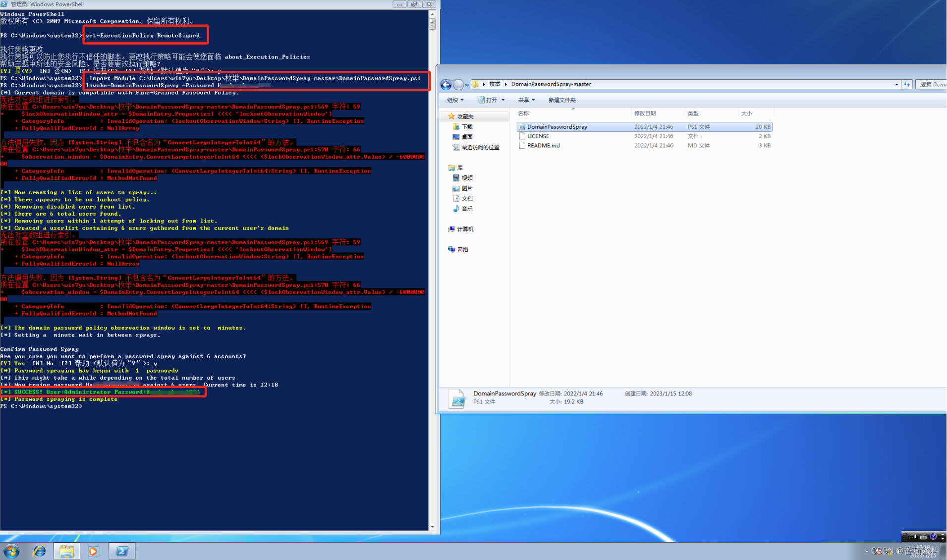
Task: Click the 新建文件夹 button
Action: tap(561, 100)
